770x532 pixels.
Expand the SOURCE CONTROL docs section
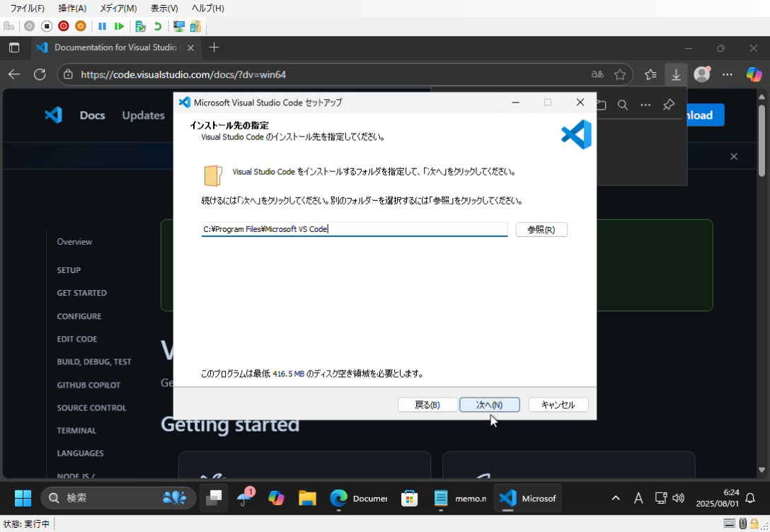[x=91, y=407]
